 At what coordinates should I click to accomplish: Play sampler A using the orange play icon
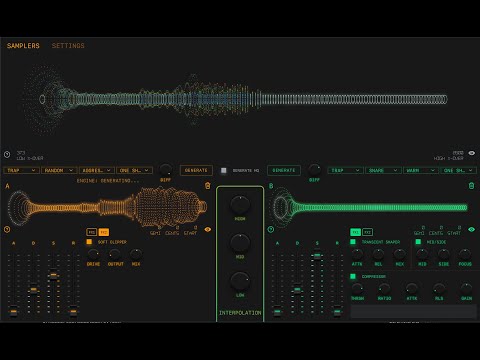7,229
